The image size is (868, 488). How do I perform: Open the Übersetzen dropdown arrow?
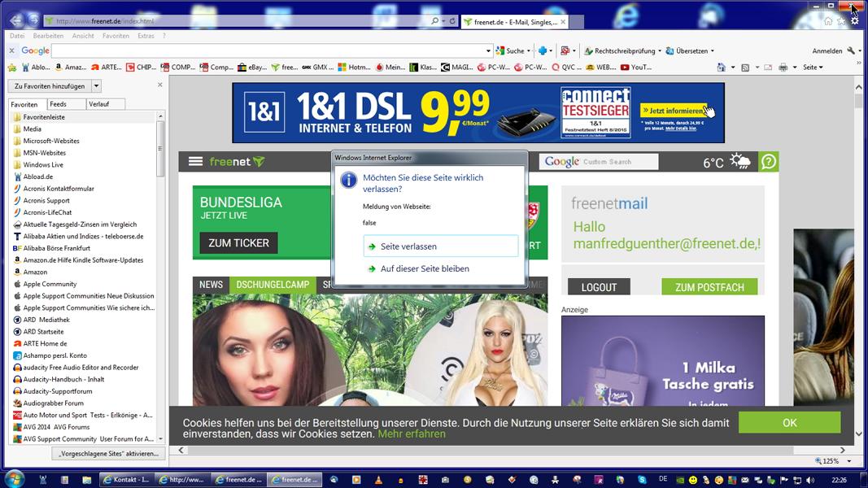click(x=713, y=50)
